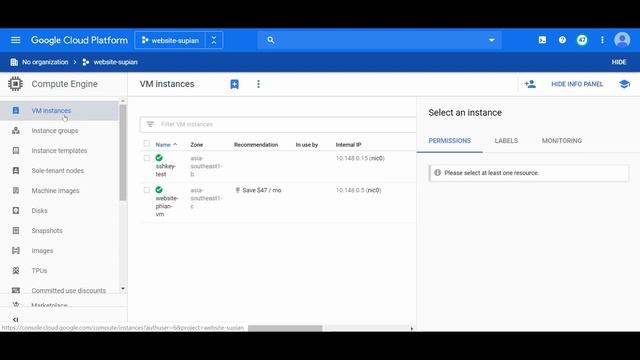The image size is (640, 360).
Task: Open the user account avatar
Action: point(622,40)
